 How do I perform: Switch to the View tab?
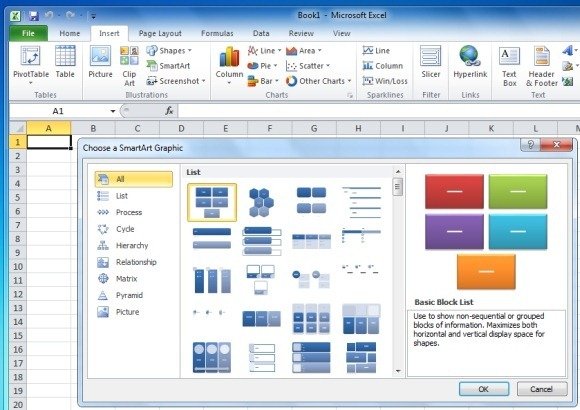click(x=341, y=33)
